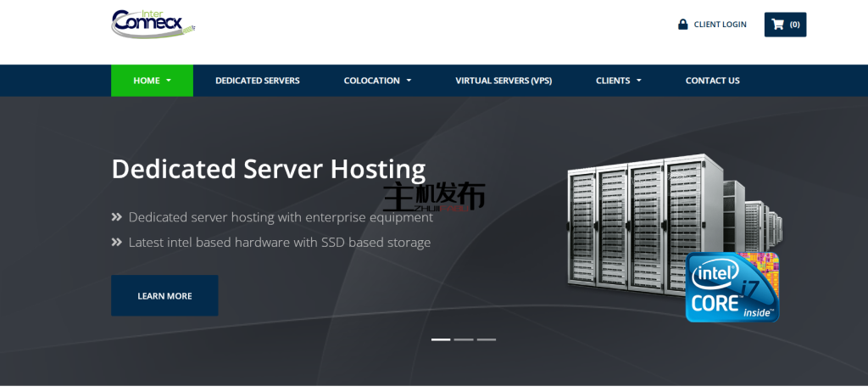
Task: Go to Virtual Servers (VPS) page
Action: point(504,81)
